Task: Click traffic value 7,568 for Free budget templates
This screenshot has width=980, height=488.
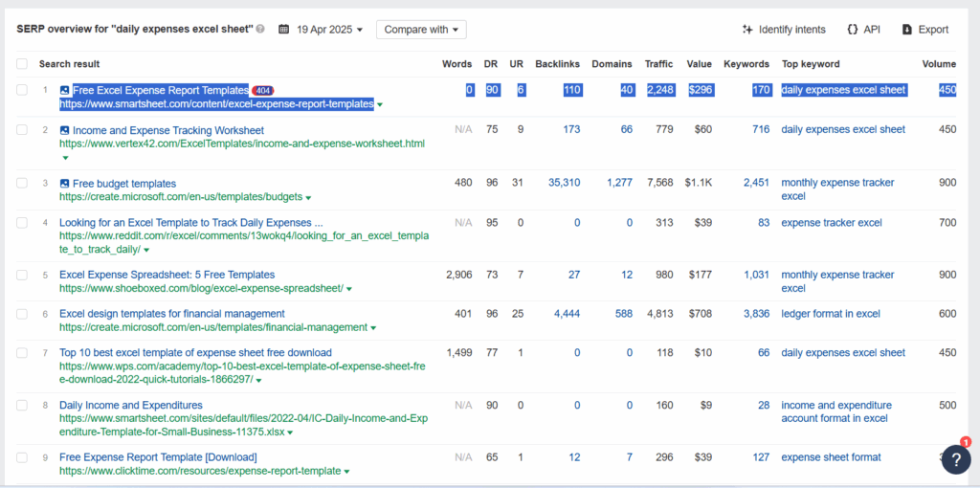Action: (x=660, y=183)
